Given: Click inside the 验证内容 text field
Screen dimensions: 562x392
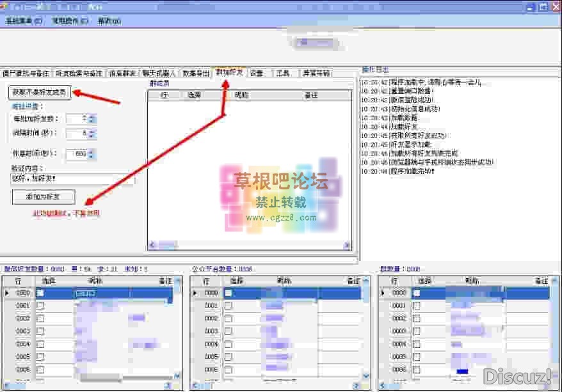Looking at the screenshot, I should pos(48,180).
